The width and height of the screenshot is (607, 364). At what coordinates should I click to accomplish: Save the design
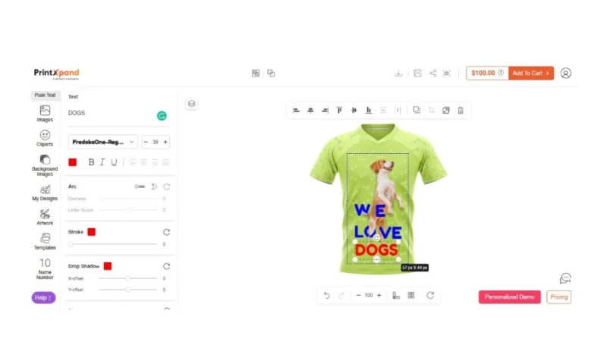point(417,73)
